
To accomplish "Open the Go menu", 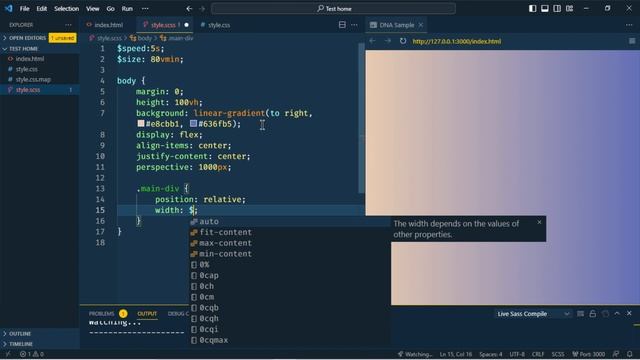I will tap(110, 9).
